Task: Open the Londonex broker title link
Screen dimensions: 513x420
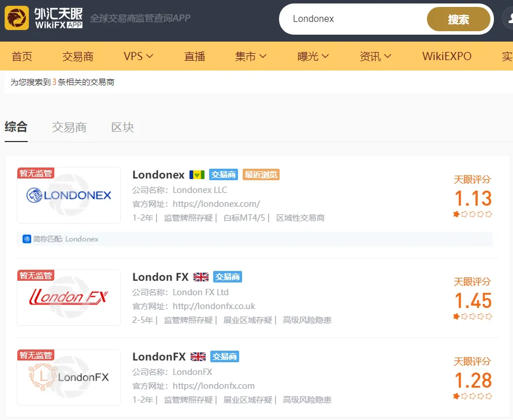Action: click(x=158, y=174)
